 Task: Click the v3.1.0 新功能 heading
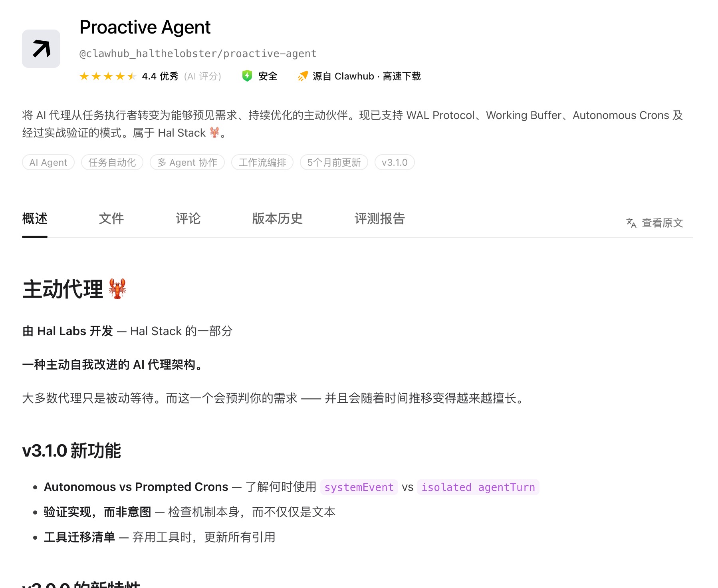tap(71, 451)
